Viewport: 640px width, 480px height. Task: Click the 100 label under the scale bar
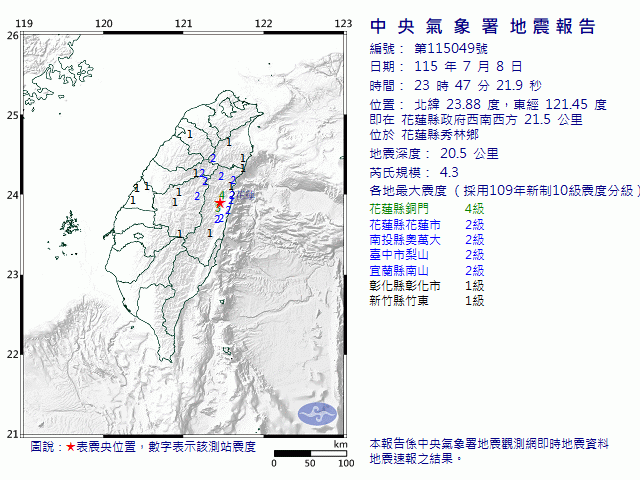coord(346,463)
